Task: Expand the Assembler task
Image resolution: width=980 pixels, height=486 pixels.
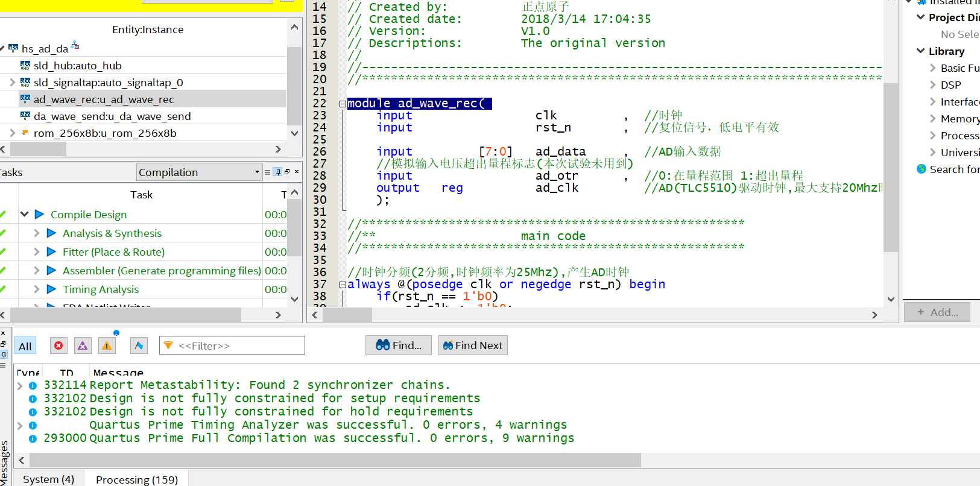Action: click(37, 270)
